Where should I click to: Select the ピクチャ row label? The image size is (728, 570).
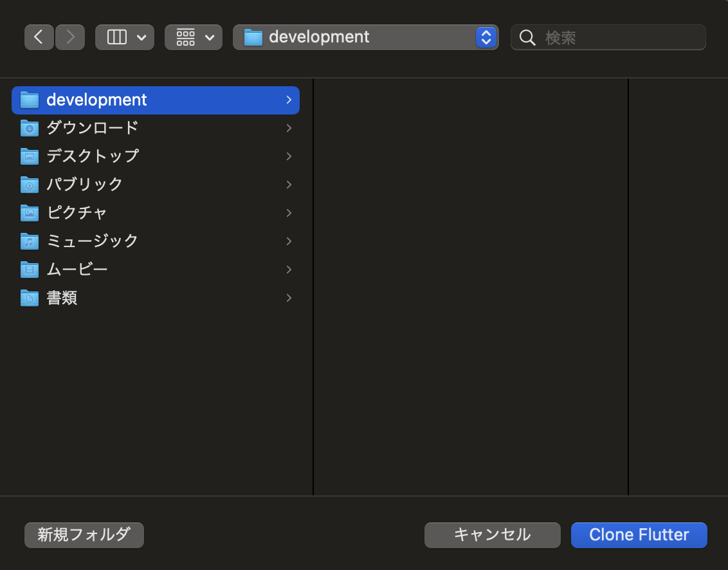pyautogui.click(x=77, y=213)
